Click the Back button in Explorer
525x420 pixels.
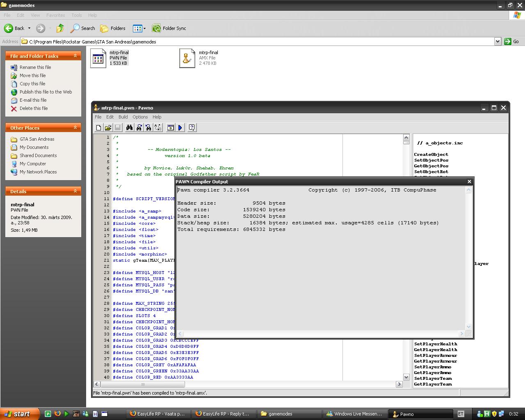pyautogui.click(x=14, y=28)
